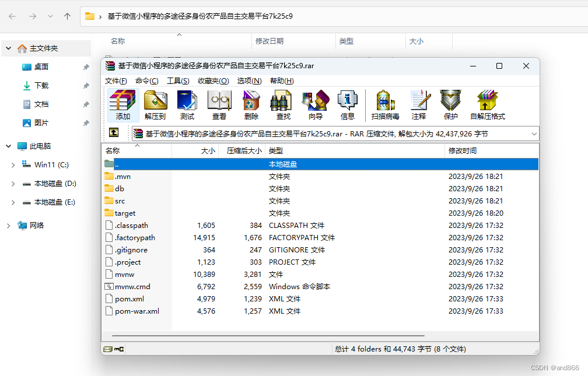The height and width of the screenshot is (376, 588).
Task: Collapse the This PC (此电脑) tree node
Action: coord(9,146)
